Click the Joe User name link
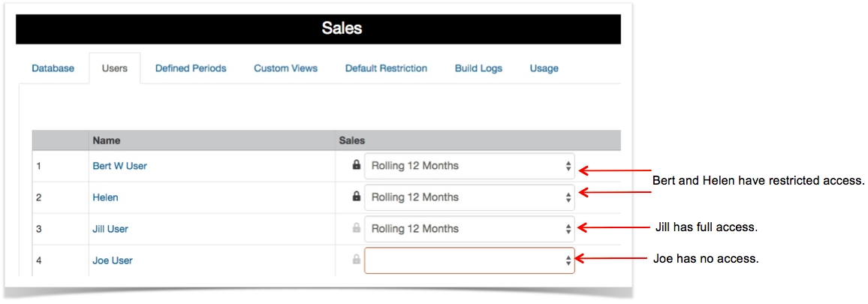Image resolution: width=868 pixels, height=304 pixels. tap(113, 260)
